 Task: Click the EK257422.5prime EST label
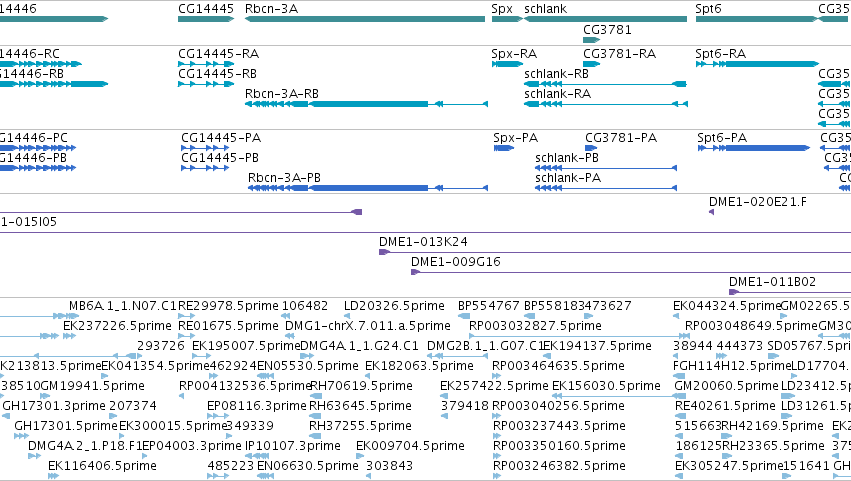494,387
